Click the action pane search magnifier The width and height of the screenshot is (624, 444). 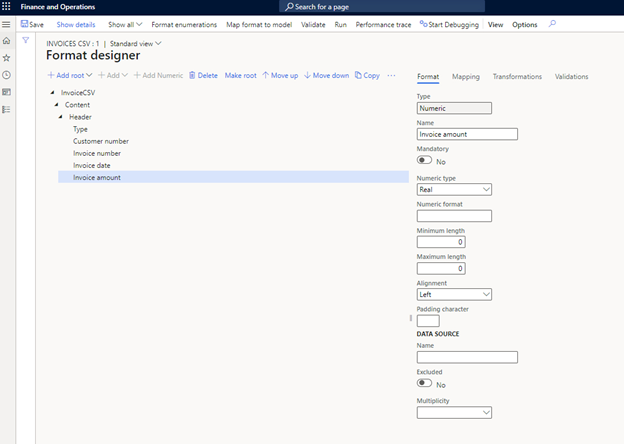[x=552, y=24]
